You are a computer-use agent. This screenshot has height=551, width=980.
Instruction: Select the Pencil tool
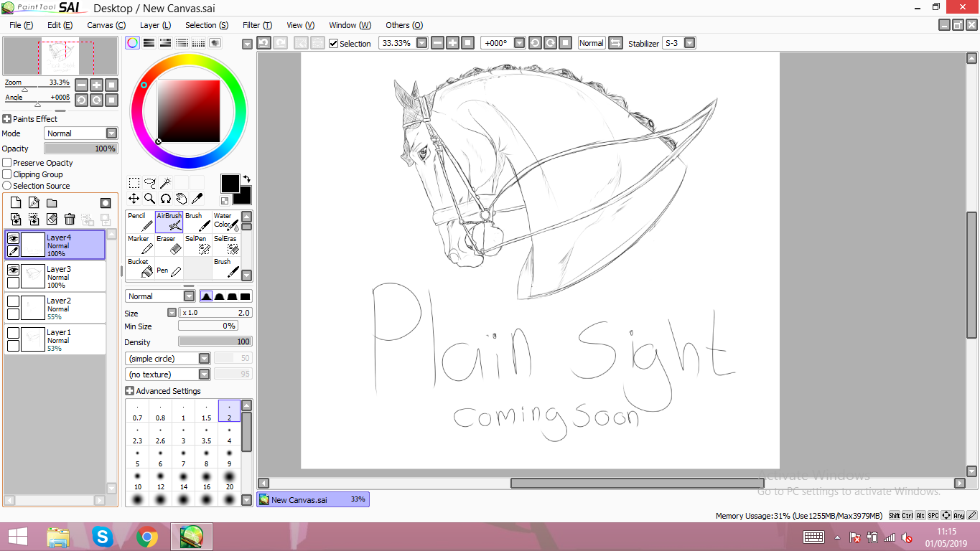140,222
